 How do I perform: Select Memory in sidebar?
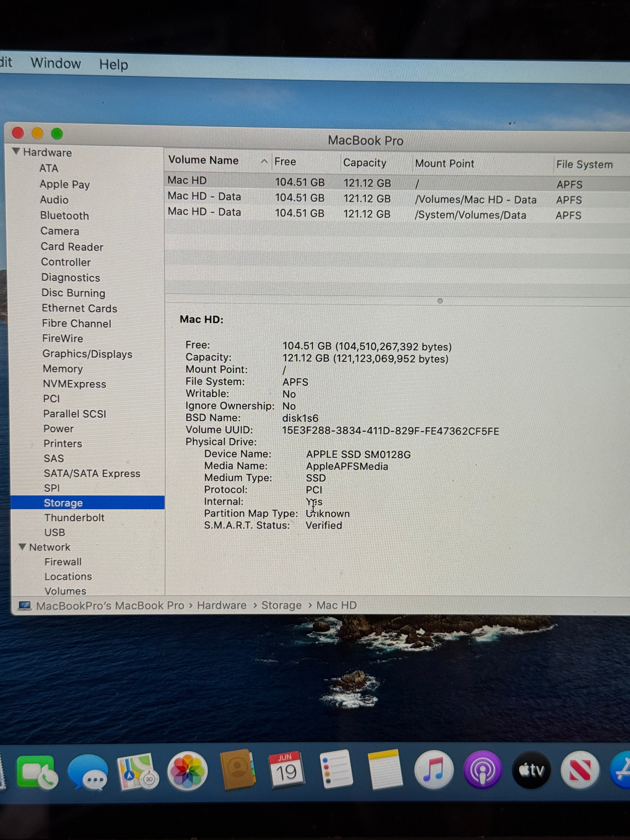coord(63,369)
